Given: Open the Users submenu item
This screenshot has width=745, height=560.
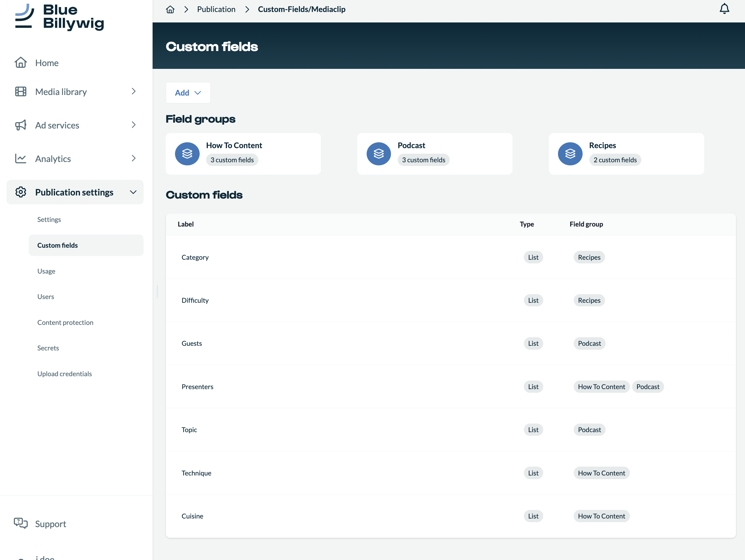Looking at the screenshot, I should click(46, 297).
